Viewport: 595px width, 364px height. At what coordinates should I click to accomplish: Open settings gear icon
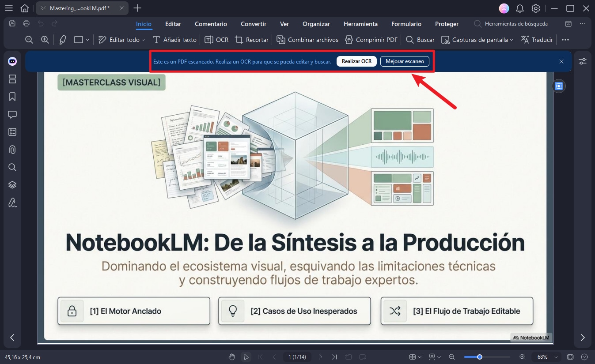point(536,8)
